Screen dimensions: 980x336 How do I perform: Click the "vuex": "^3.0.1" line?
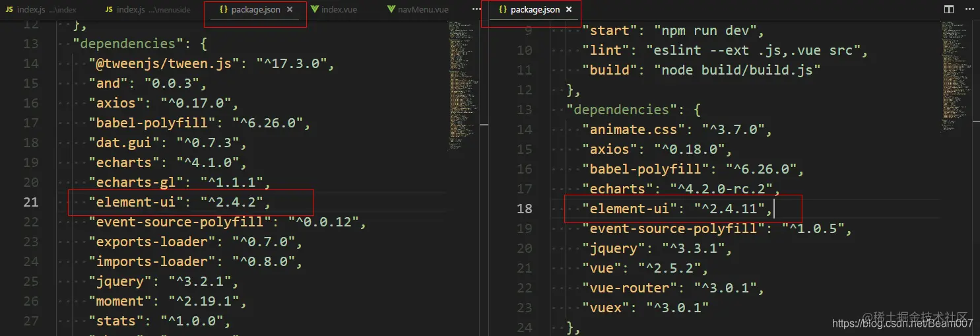coord(645,308)
